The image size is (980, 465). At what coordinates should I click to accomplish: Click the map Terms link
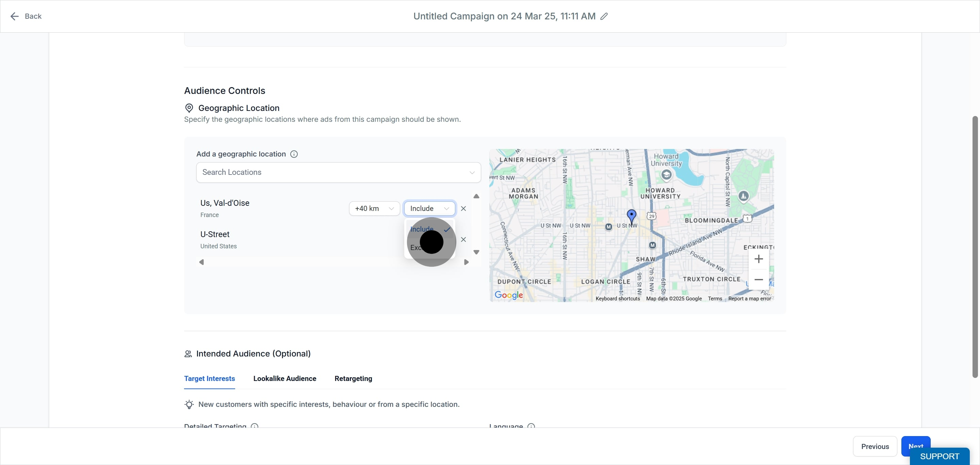coord(715,298)
